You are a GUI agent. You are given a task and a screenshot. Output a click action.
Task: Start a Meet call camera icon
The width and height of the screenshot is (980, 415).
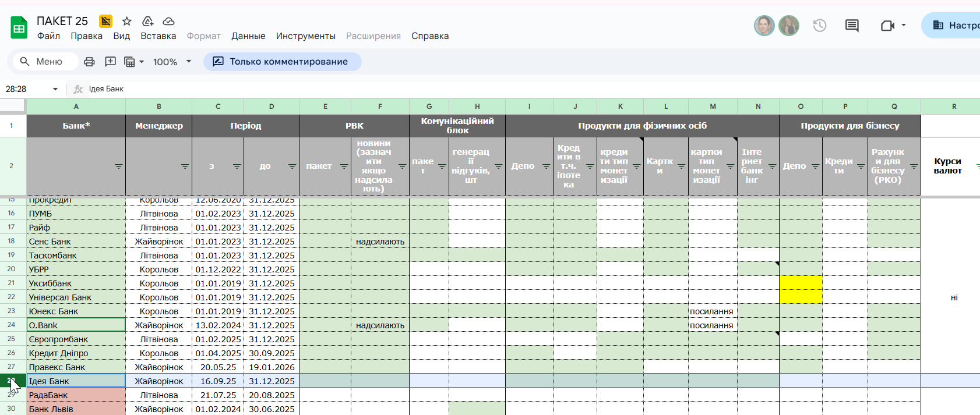pos(887,26)
